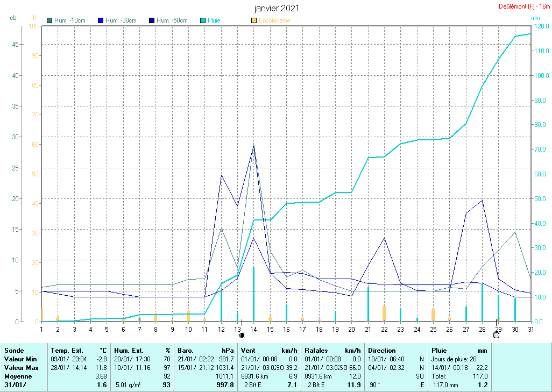Click the red Delémont station label
552x392 pixels.
pyautogui.click(x=520, y=6)
